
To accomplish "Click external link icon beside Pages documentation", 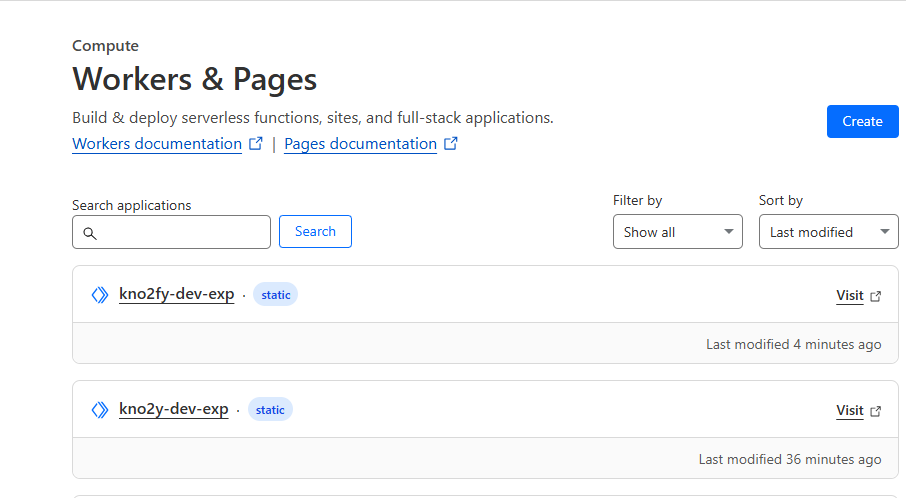I will tap(451, 144).
